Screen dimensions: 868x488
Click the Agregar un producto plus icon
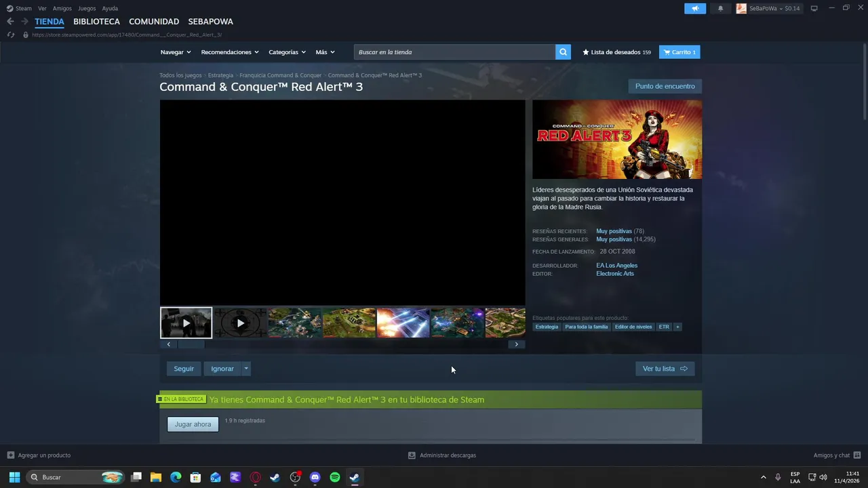11,455
